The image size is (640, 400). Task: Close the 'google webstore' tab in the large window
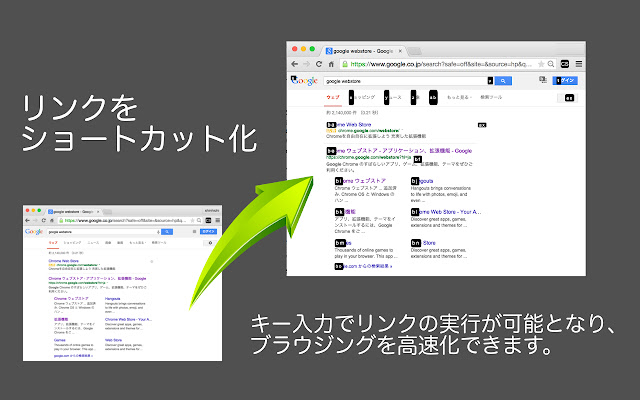400,51
